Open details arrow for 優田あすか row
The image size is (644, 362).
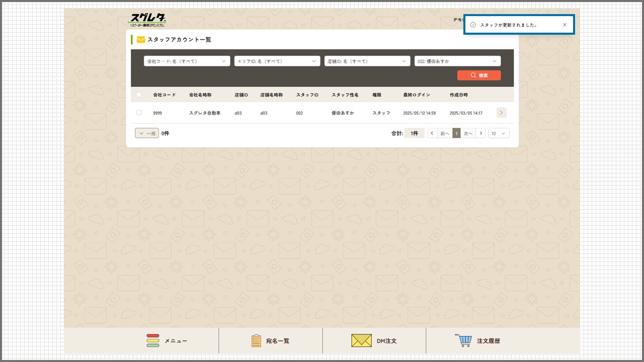[501, 113]
